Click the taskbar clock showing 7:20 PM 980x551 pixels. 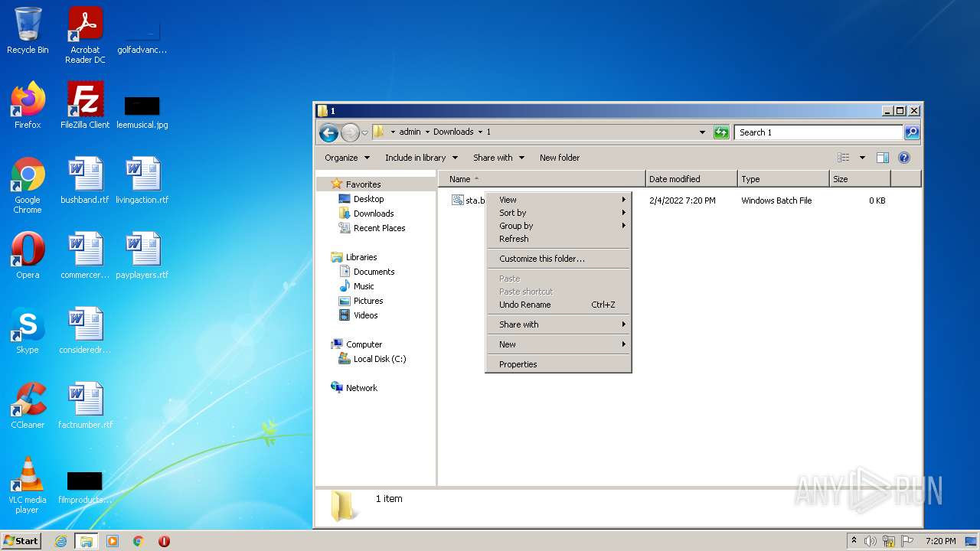coord(940,541)
